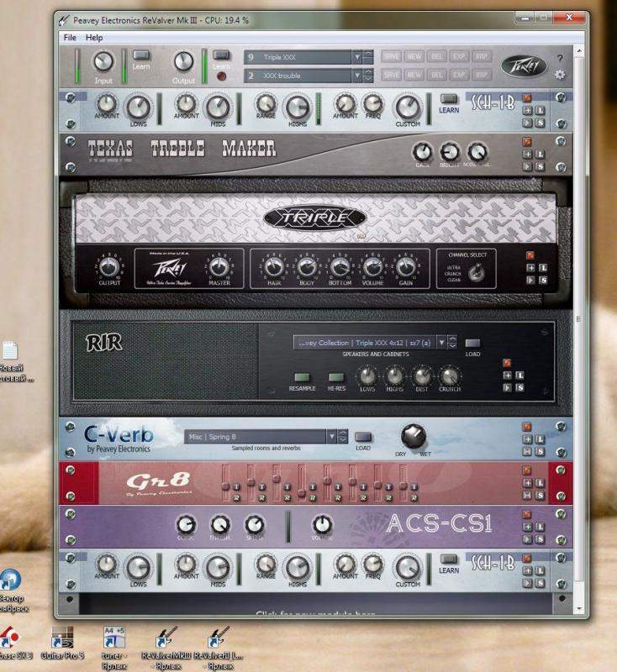Toggle the RESAMPLE switch on RIR

pyautogui.click(x=302, y=377)
